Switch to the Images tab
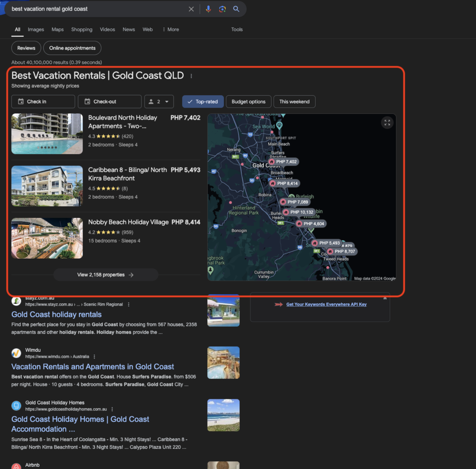Screen dimensions: 476x469 (x=36, y=29)
